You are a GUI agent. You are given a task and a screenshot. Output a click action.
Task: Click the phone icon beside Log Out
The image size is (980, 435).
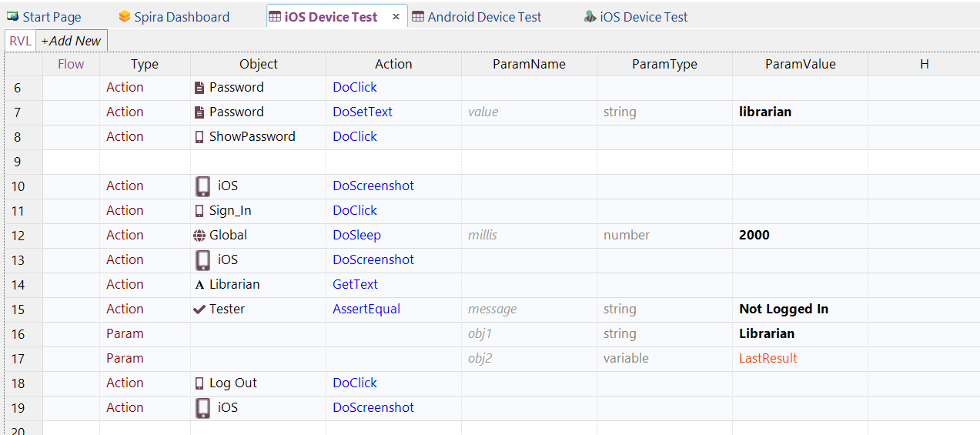coord(200,383)
